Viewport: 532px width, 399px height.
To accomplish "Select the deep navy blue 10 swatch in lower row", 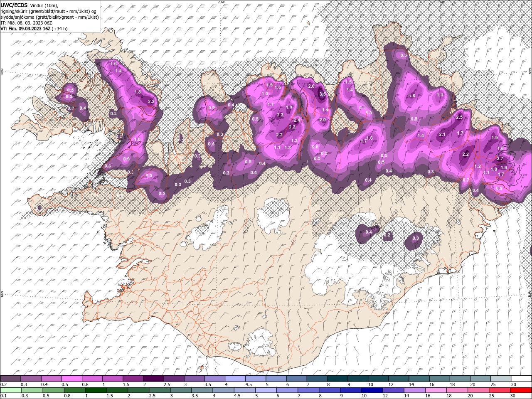I will [x=372, y=390].
